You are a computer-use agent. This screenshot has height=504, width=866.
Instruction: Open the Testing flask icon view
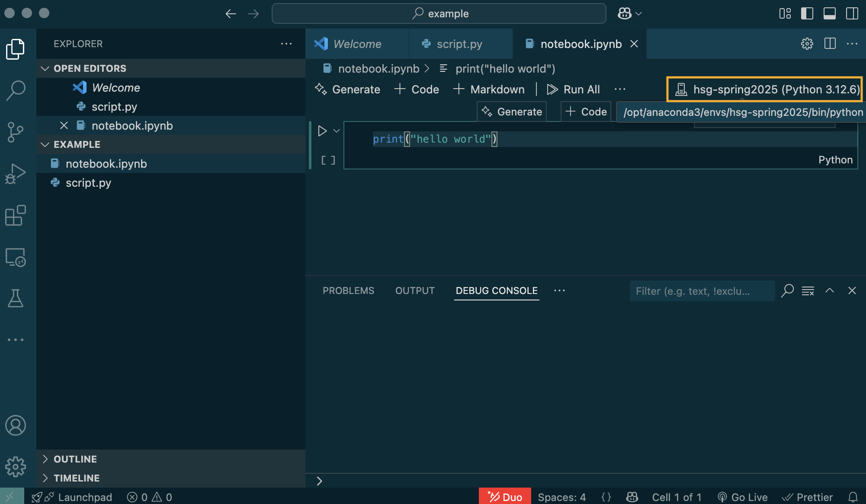pos(16,298)
